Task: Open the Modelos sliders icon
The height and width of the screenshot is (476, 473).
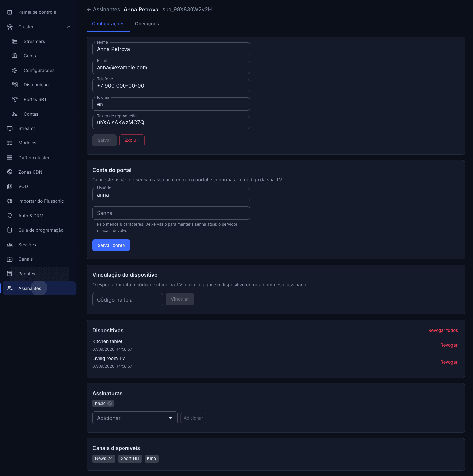Action: tap(10, 143)
